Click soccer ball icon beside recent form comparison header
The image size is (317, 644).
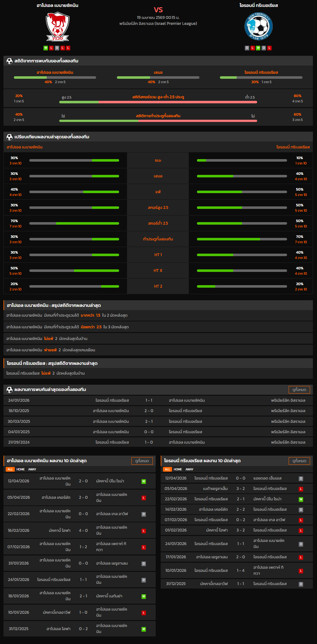(x=9, y=137)
